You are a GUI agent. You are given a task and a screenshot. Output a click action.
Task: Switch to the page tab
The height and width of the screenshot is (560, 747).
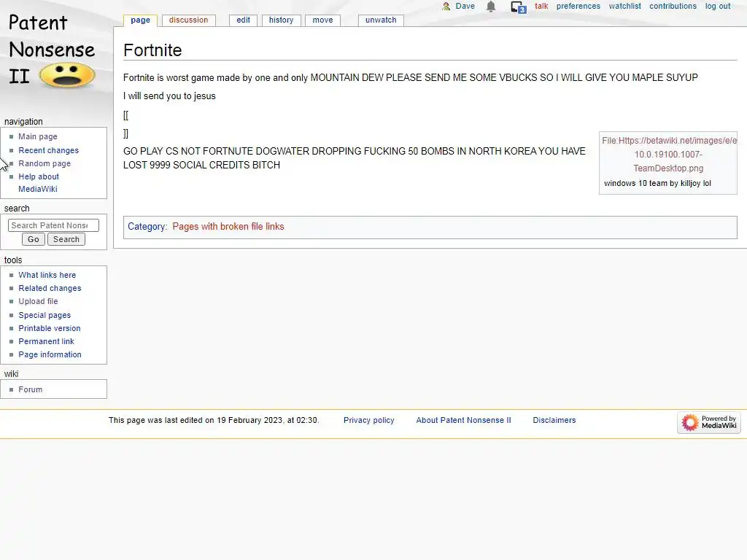140,20
